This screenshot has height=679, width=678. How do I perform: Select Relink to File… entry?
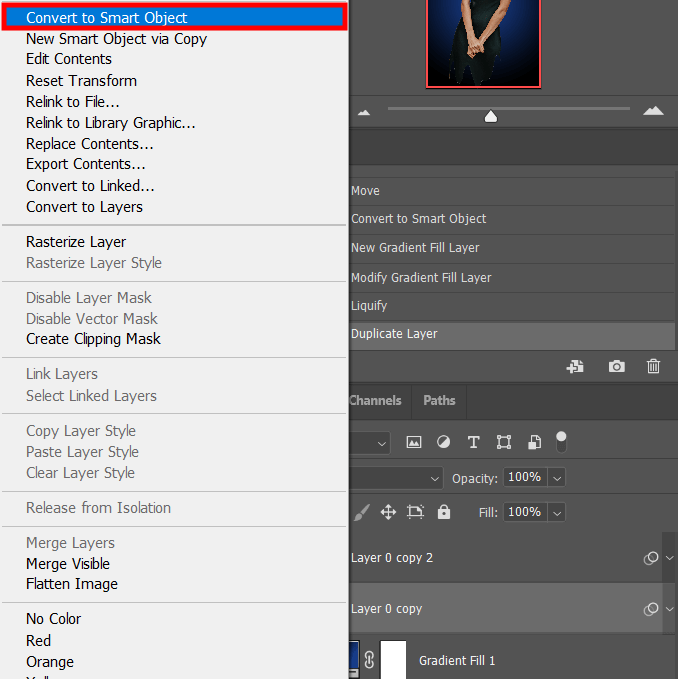73,102
